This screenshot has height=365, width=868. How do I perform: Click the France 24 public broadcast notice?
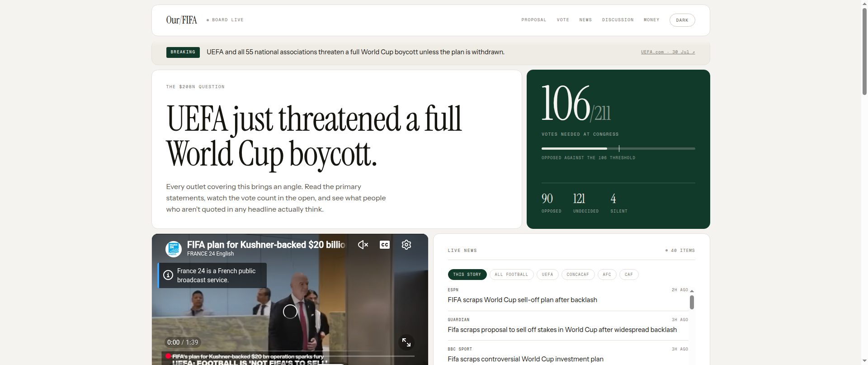(x=212, y=275)
